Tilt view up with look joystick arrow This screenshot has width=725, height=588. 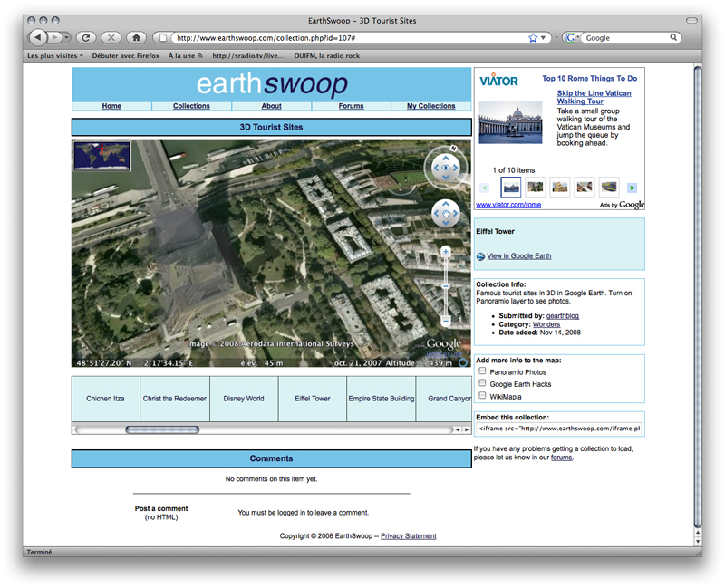point(446,158)
